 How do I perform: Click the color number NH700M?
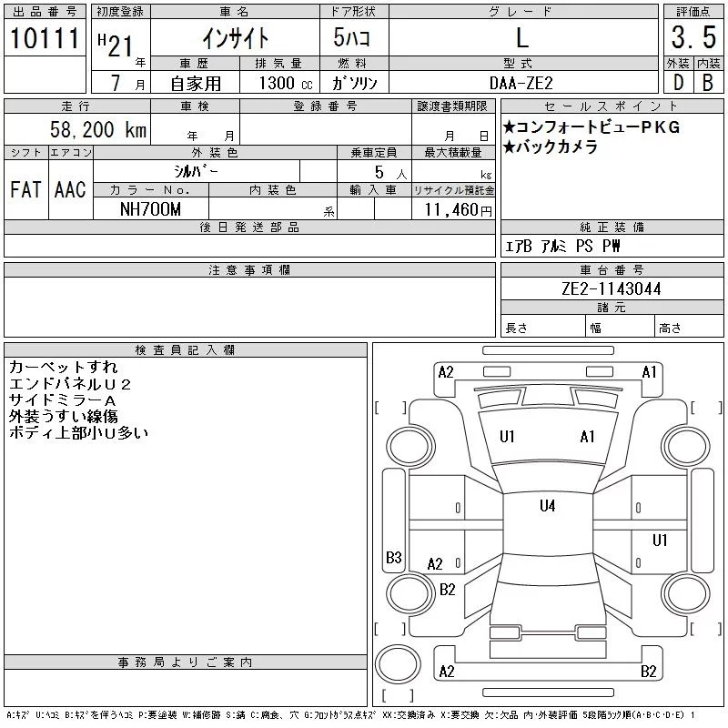pyautogui.click(x=150, y=209)
